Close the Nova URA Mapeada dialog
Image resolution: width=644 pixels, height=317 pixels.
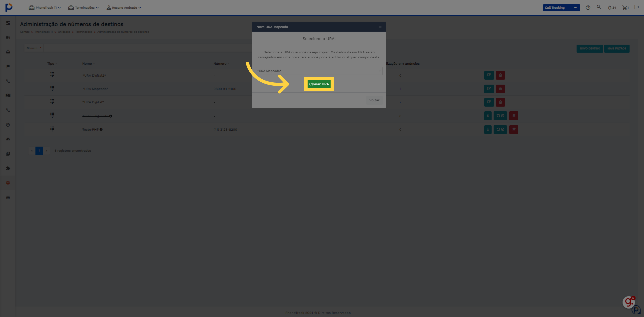tap(380, 27)
